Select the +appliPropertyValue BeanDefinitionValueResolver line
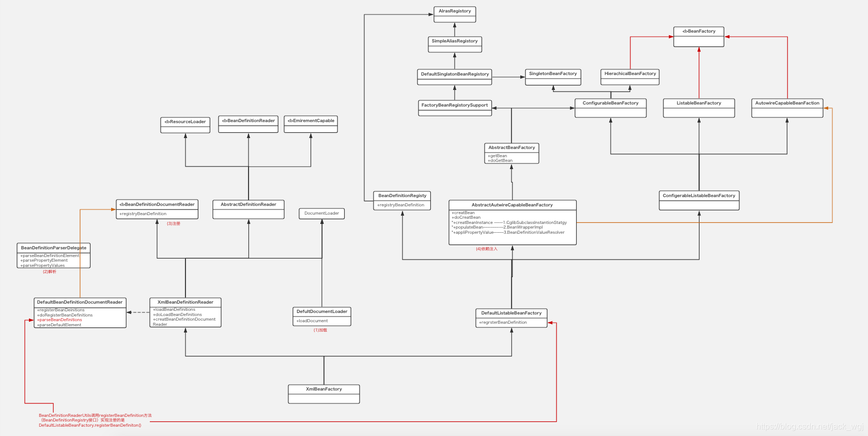 point(508,232)
